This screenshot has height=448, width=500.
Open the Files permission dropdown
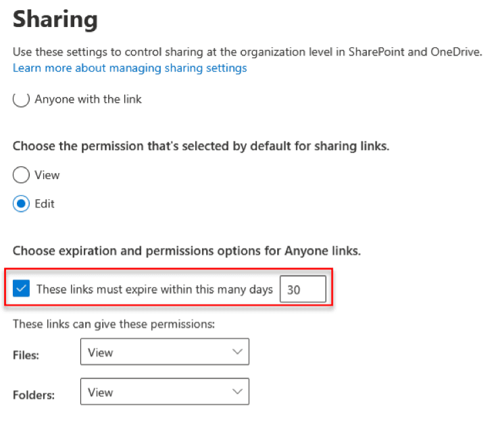[x=164, y=352]
